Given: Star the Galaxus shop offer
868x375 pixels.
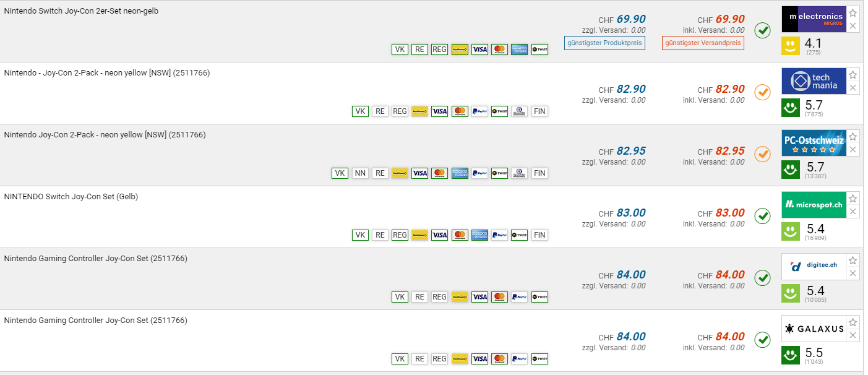Looking at the screenshot, I should (x=853, y=322).
